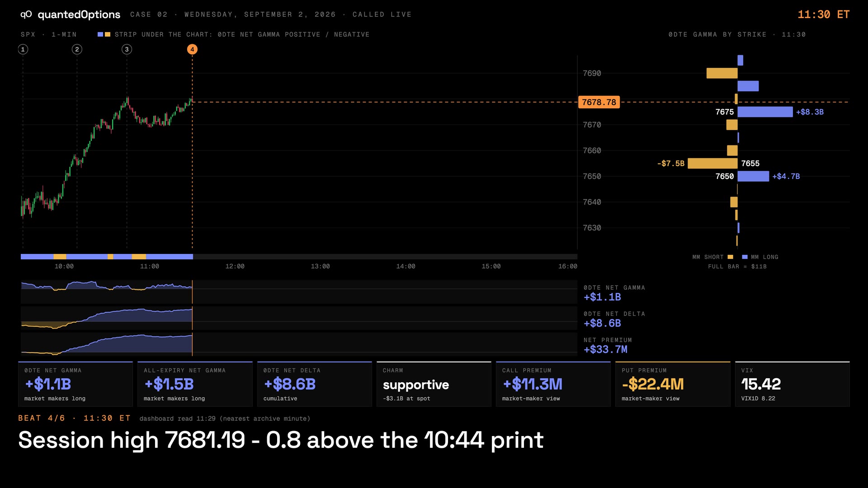The width and height of the screenshot is (868, 488).
Task: Click the -$7.5B gamma bar at 7655
Action: pos(712,163)
